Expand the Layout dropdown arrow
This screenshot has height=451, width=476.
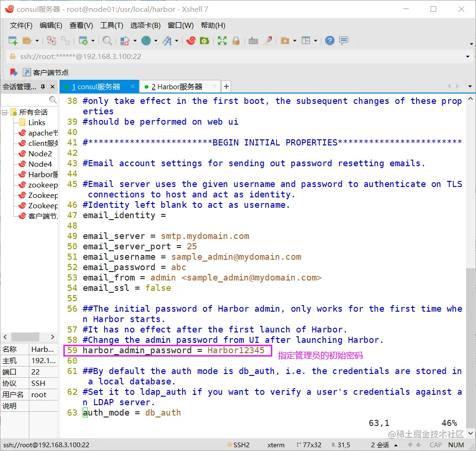click(x=315, y=41)
